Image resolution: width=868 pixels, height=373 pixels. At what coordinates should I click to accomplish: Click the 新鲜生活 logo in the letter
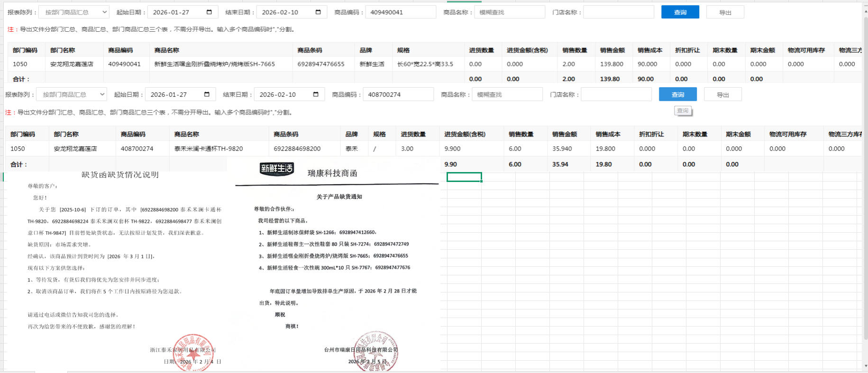[x=276, y=169]
